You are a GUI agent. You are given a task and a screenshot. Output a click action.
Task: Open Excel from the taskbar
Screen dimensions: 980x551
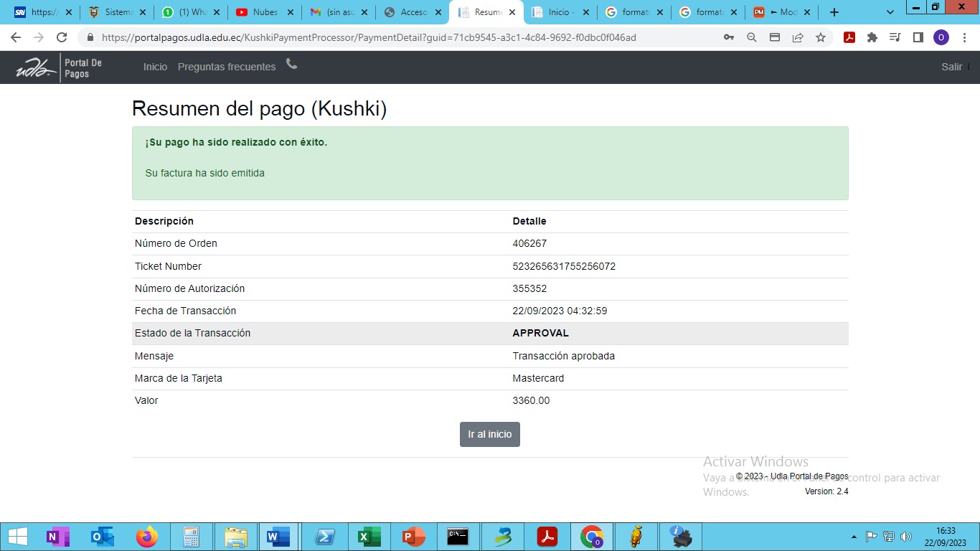(x=369, y=537)
